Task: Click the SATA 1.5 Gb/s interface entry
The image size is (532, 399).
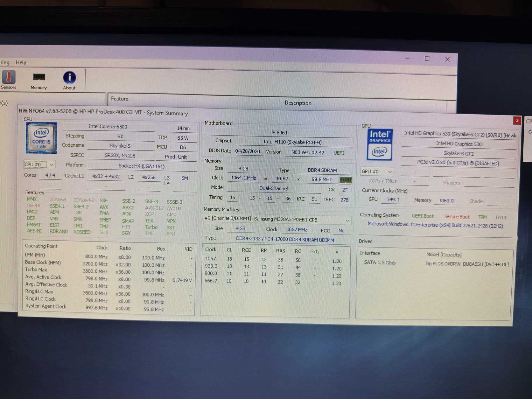Action: (380, 262)
